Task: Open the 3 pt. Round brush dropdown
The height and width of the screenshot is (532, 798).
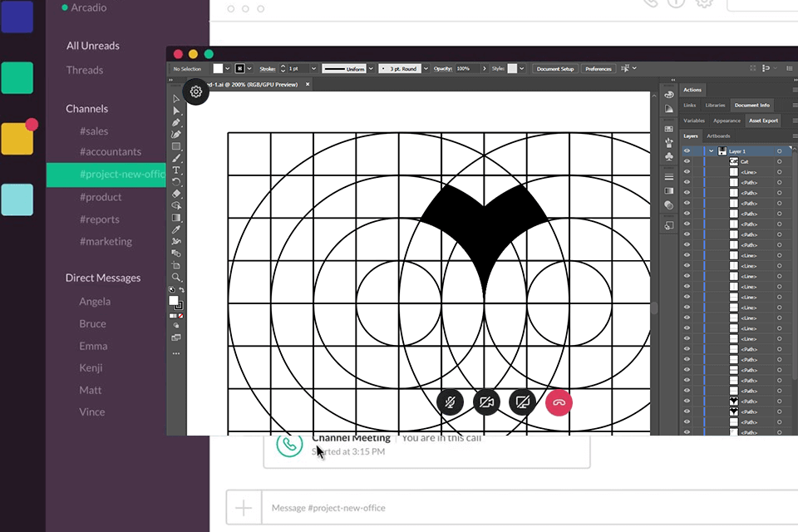Action: (x=426, y=69)
